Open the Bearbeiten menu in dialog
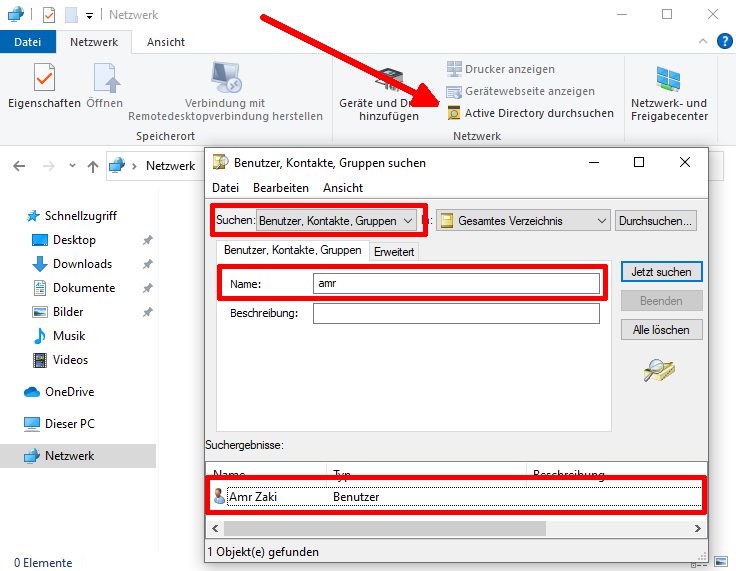The height and width of the screenshot is (571, 736). (x=280, y=188)
